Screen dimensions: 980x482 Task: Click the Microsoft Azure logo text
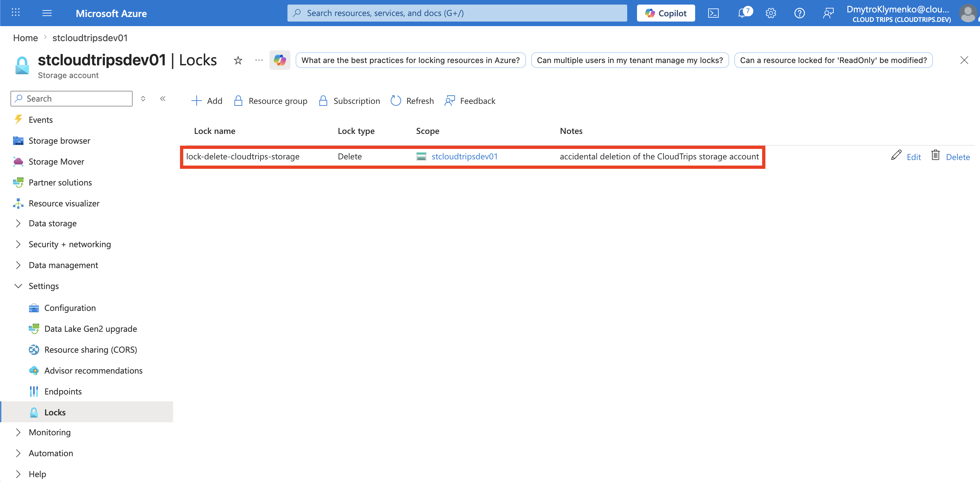(111, 13)
